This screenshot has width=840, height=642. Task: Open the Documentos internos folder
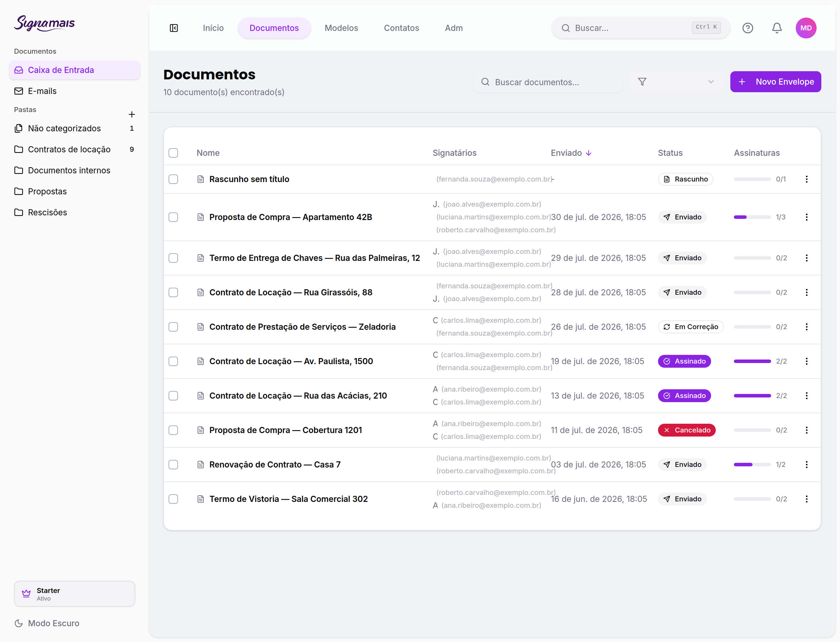click(x=74, y=170)
